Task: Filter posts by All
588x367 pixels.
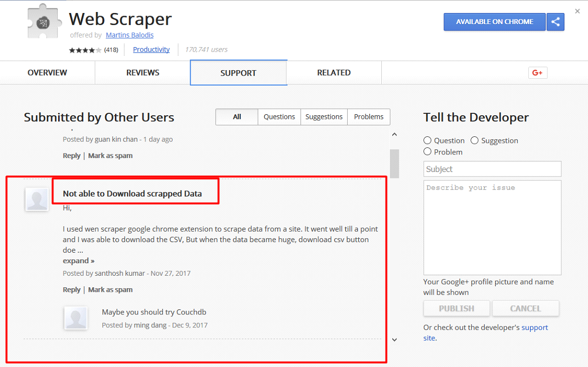Action: tap(237, 117)
